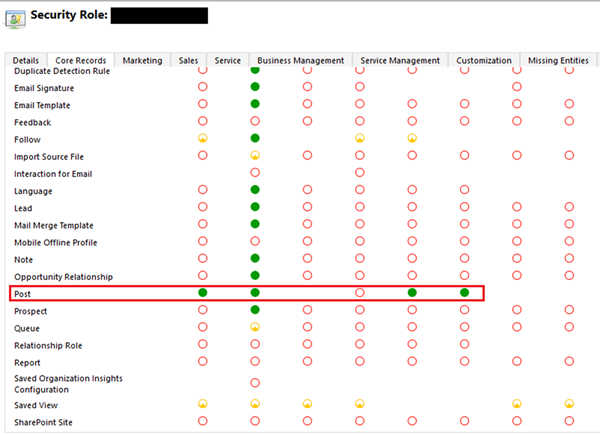Click the SharePoint Site entity label

click(x=42, y=422)
